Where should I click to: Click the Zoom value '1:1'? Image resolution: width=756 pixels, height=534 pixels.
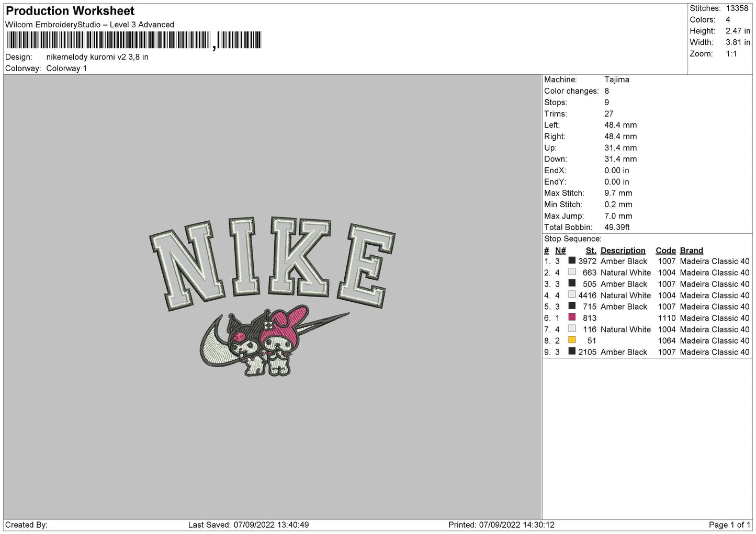[731, 54]
